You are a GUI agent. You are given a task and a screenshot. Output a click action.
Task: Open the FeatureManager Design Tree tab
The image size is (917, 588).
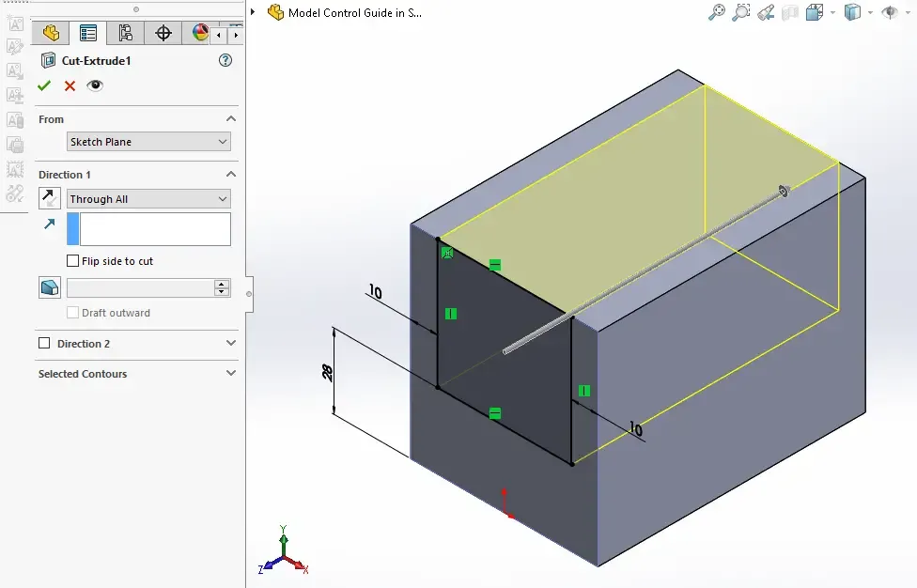pyautogui.click(x=51, y=33)
